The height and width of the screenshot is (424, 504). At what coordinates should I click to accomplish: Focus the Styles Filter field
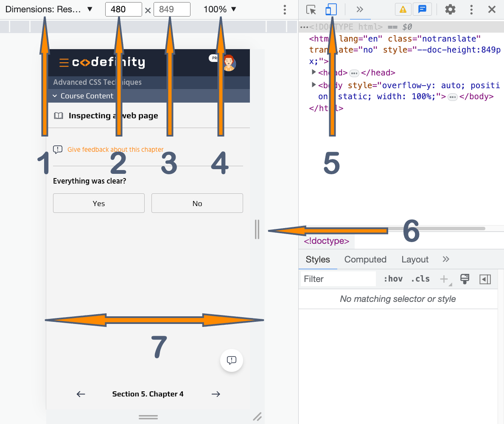tap(338, 279)
